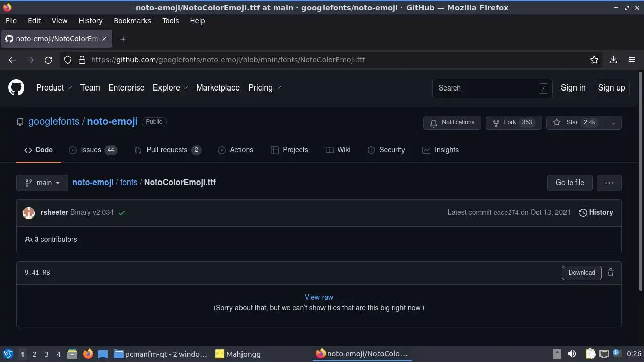The image size is (644, 362).
Task: Open the Firefox Bookmarks menu
Action: click(132, 21)
